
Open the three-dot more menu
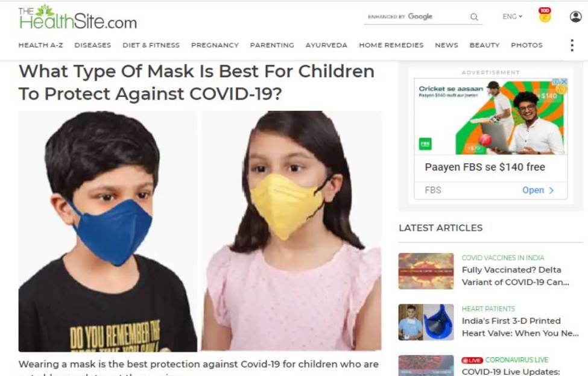point(572,45)
